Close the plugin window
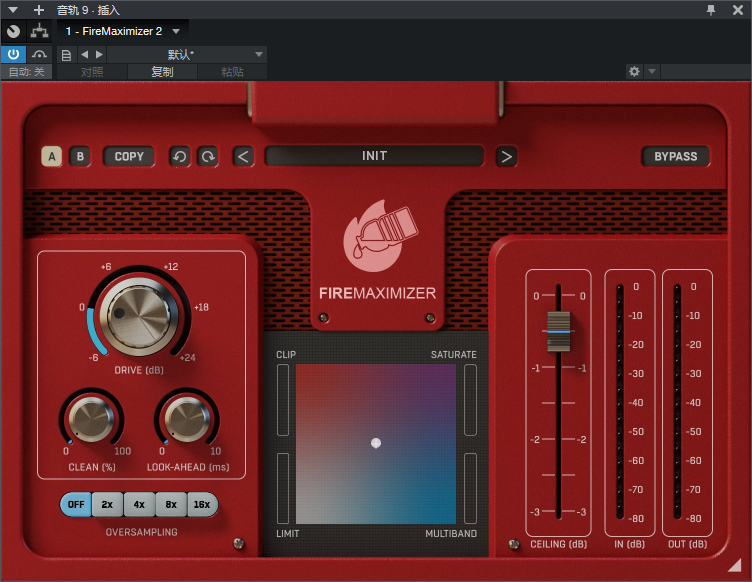752x582 pixels. (738, 10)
